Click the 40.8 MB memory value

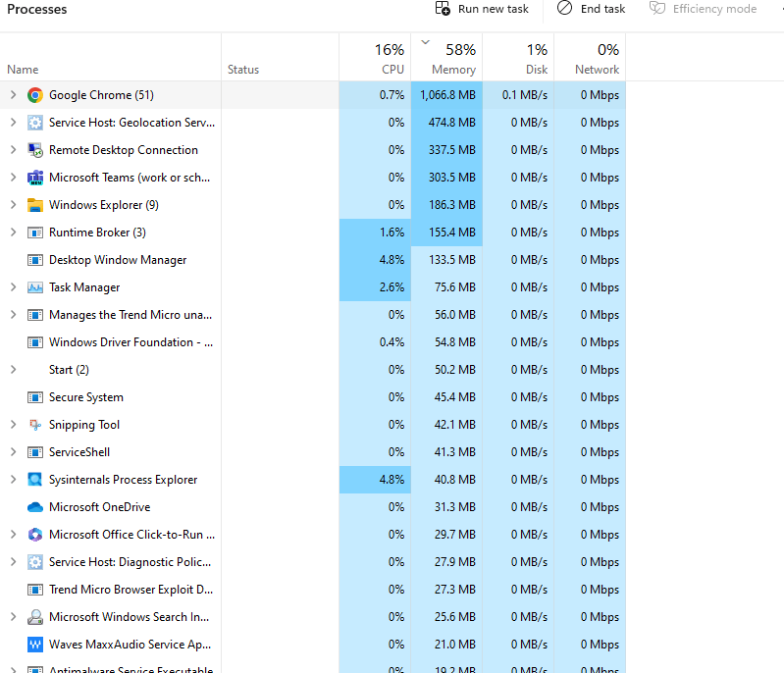(x=455, y=480)
